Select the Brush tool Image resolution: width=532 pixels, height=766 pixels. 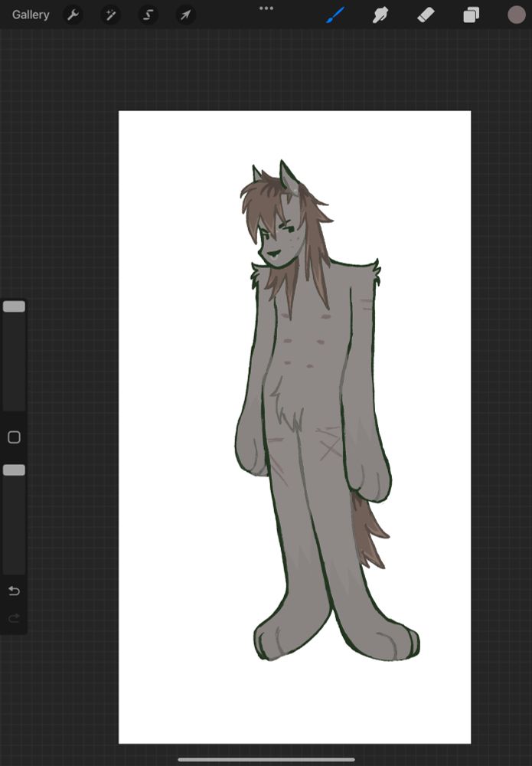click(335, 15)
